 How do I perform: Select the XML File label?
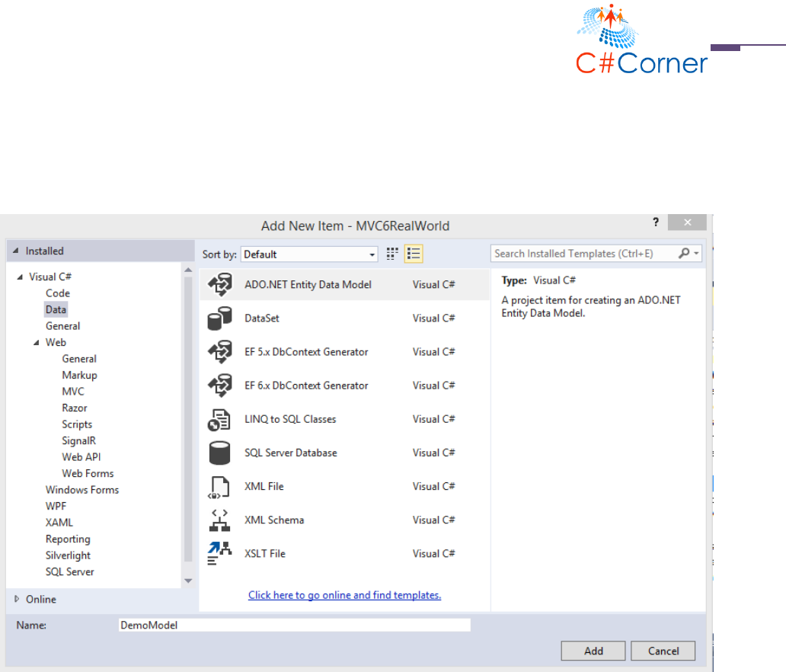[264, 486]
